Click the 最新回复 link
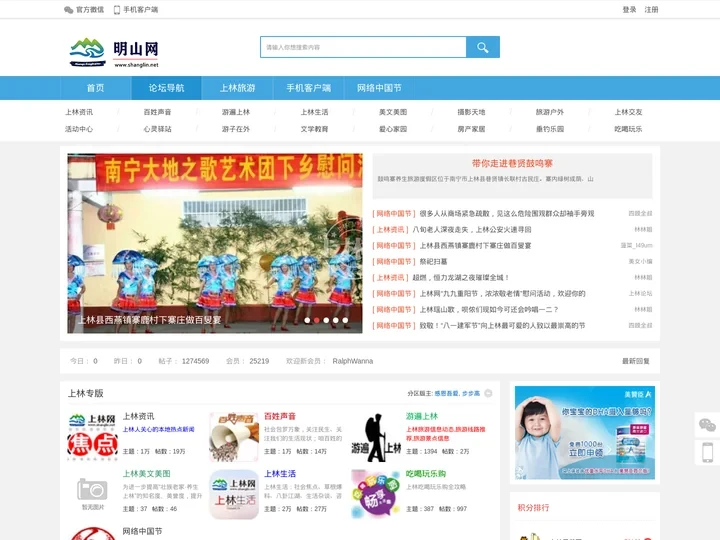The image size is (720, 540). click(636, 361)
